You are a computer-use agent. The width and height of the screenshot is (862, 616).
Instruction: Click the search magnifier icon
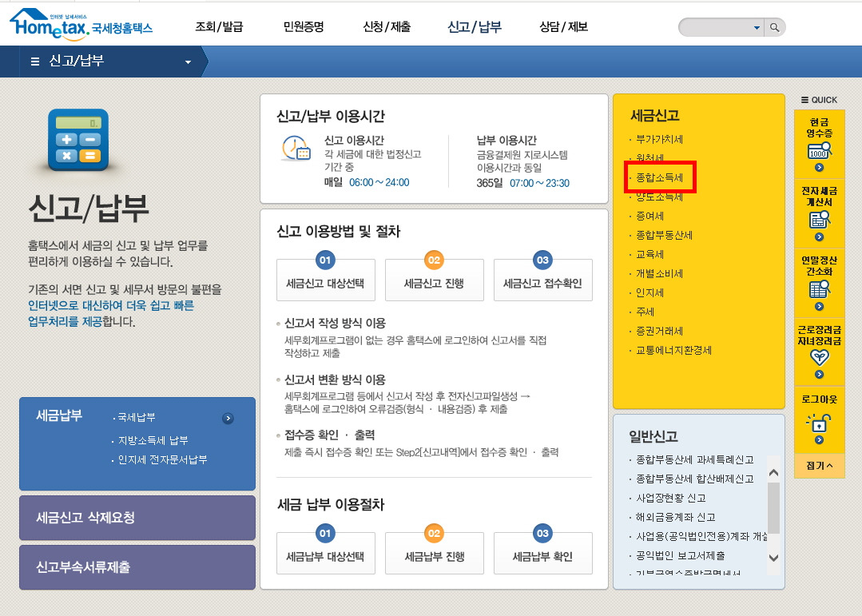click(x=772, y=26)
